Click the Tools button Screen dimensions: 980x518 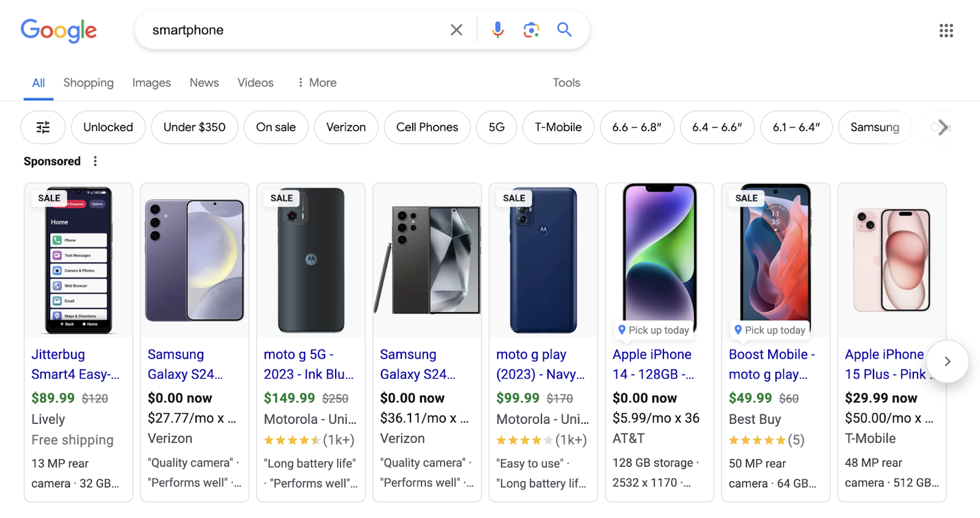[566, 82]
